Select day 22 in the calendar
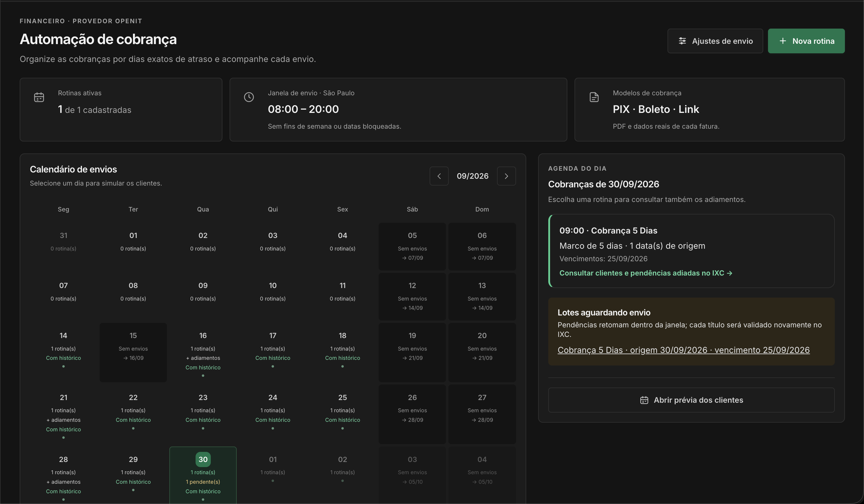Screen dimensions: 864x504 (133, 415)
